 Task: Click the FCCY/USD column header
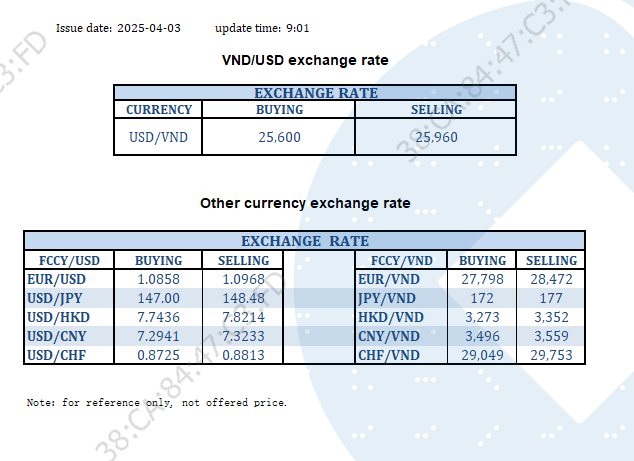(x=61, y=261)
